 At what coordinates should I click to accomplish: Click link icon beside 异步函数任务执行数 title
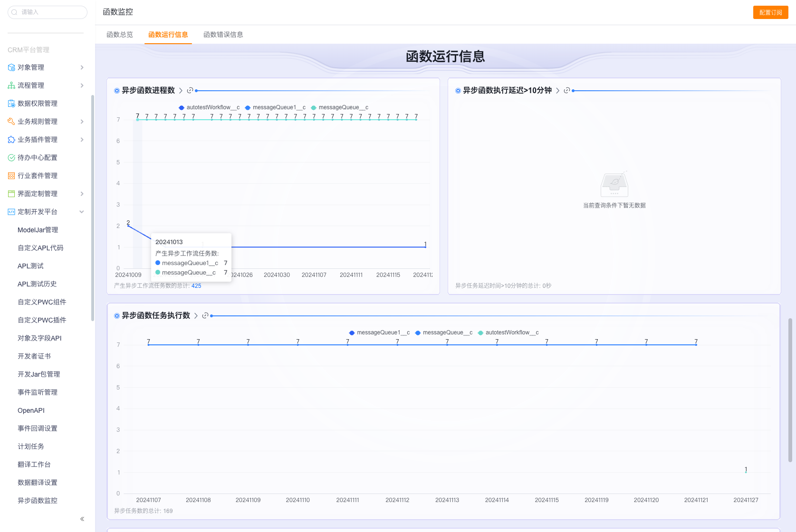[x=205, y=315]
